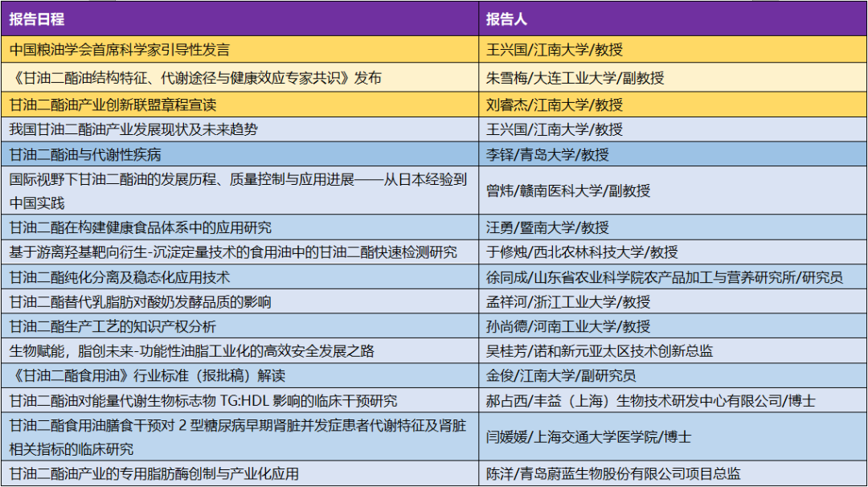Viewport: 868px width, 487px height.
Task: Click the "报告人" column header
Action: (x=673, y=18)
